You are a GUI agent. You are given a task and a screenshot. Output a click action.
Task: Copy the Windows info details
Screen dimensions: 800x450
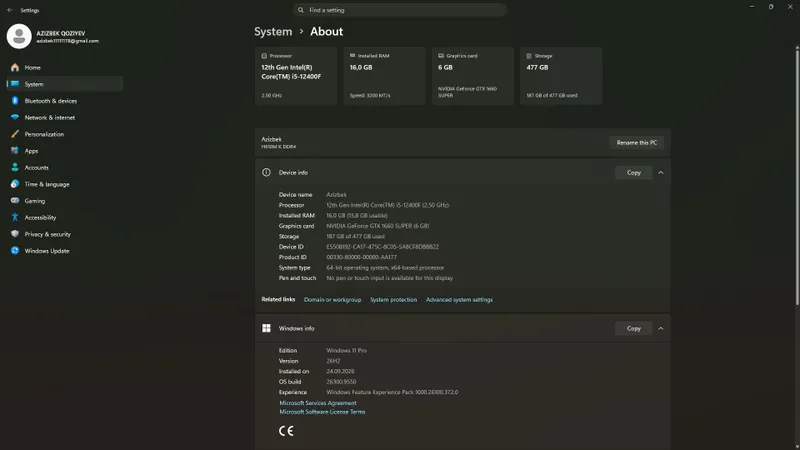pos(634,328)
